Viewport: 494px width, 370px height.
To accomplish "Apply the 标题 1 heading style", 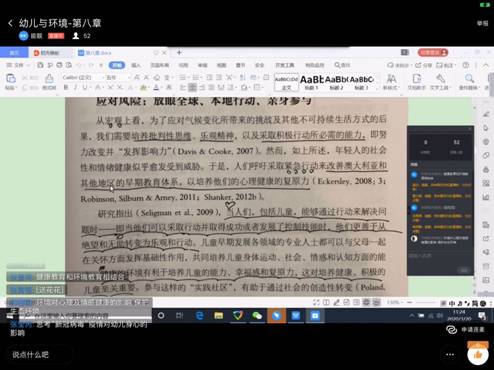I will coord(312,83).
